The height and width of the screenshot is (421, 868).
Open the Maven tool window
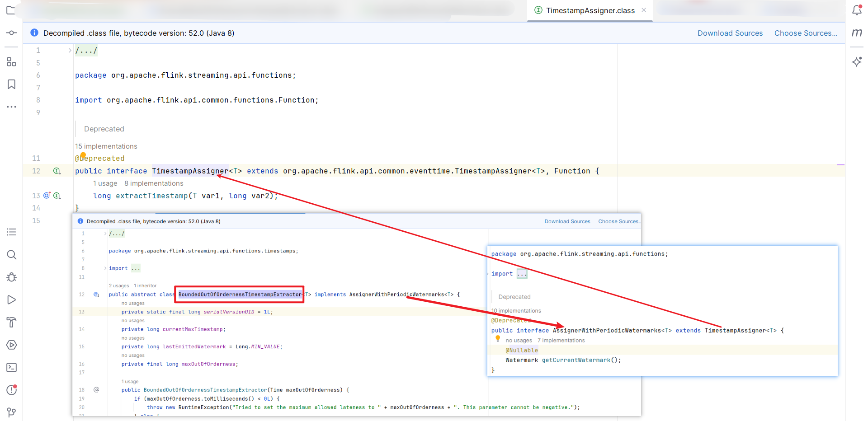point(857,33)
